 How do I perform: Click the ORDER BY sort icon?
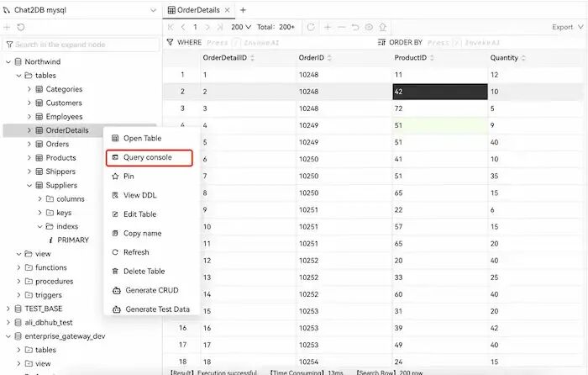pyautogui.click(x=381, y=42)
